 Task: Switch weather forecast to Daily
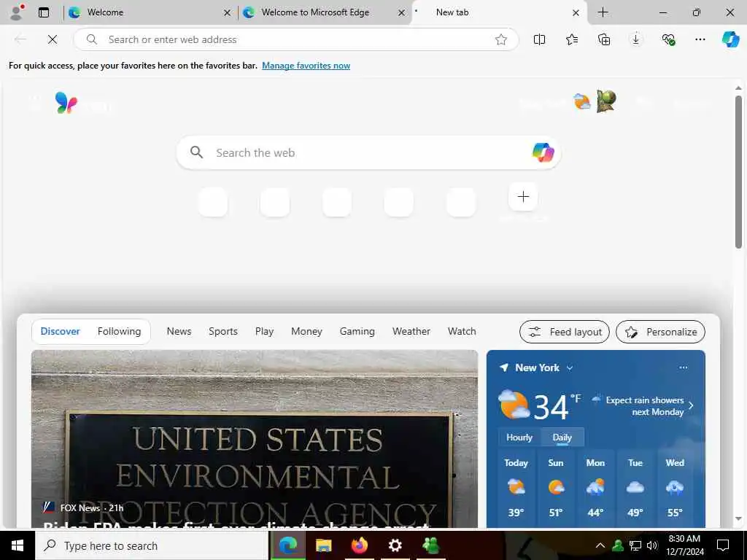[562, 437]
